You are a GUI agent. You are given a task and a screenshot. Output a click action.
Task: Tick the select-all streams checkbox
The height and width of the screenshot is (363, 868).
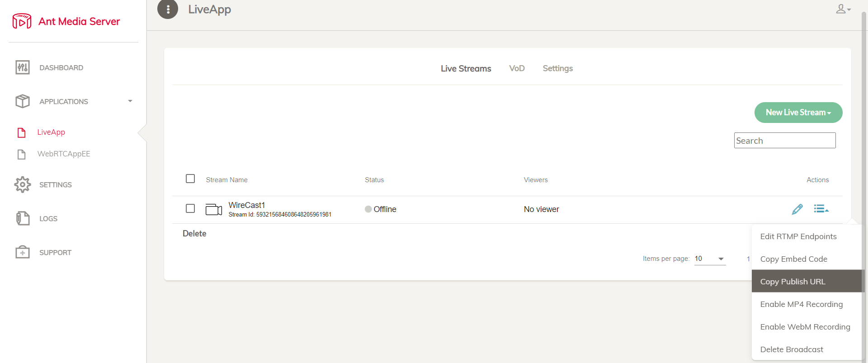pyautogui.click(x=190, y=179)
